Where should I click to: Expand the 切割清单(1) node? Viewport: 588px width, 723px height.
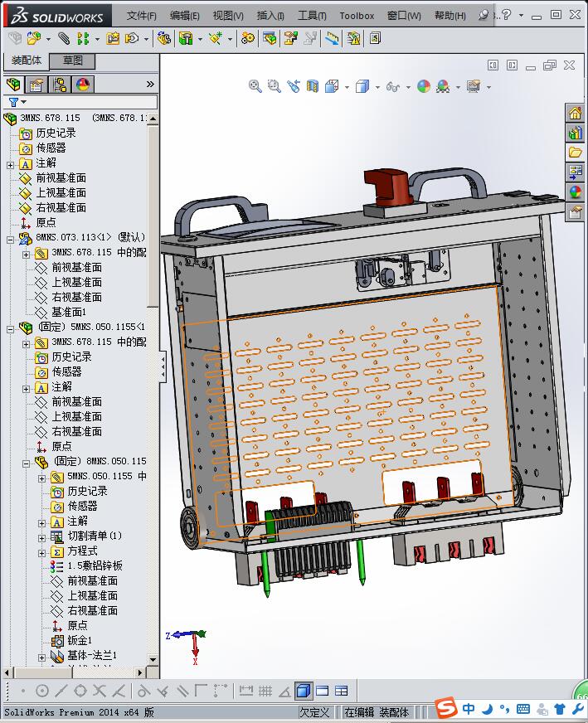[41, 537]
